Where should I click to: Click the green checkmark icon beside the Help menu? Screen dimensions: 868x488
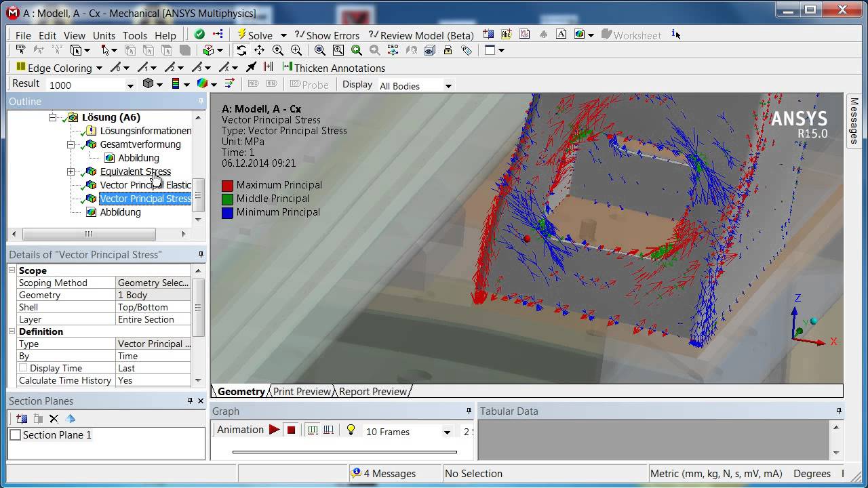[199, 34]
